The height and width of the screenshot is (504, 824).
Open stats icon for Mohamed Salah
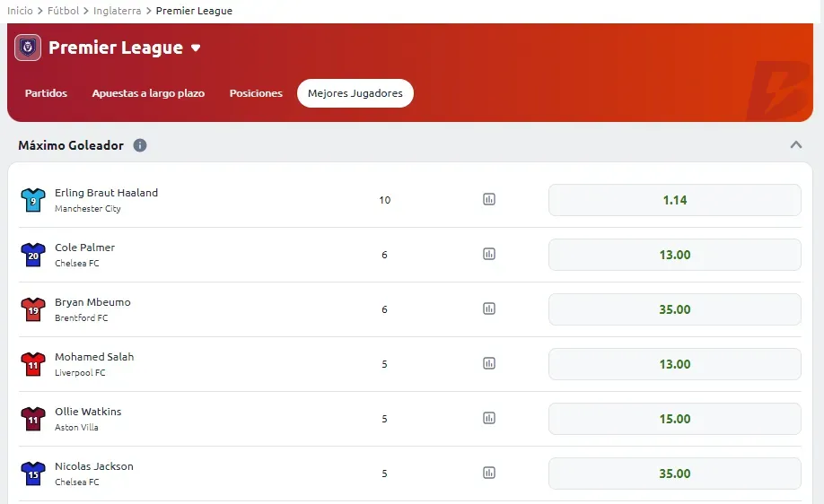click(488, 363)
